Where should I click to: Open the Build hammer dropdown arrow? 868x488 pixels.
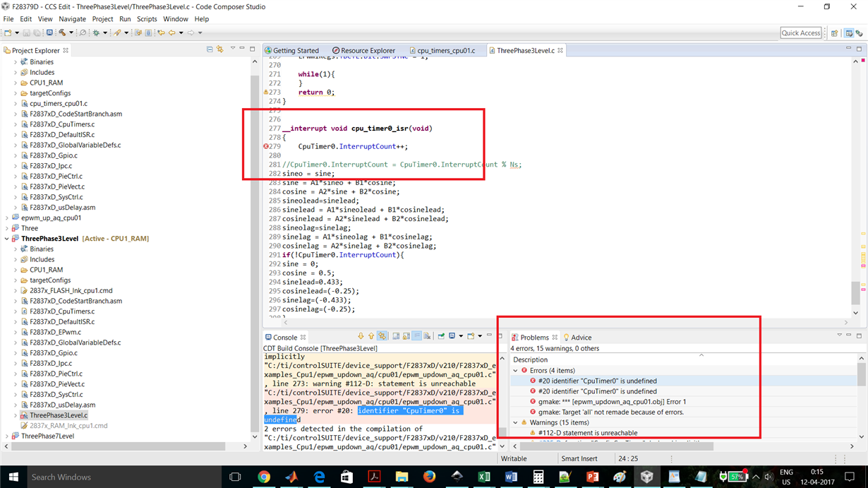coord(71,32)
